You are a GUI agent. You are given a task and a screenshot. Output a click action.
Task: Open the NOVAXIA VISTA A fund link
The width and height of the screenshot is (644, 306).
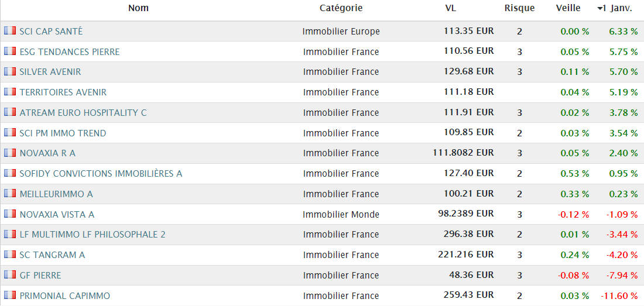coord(57,214)
